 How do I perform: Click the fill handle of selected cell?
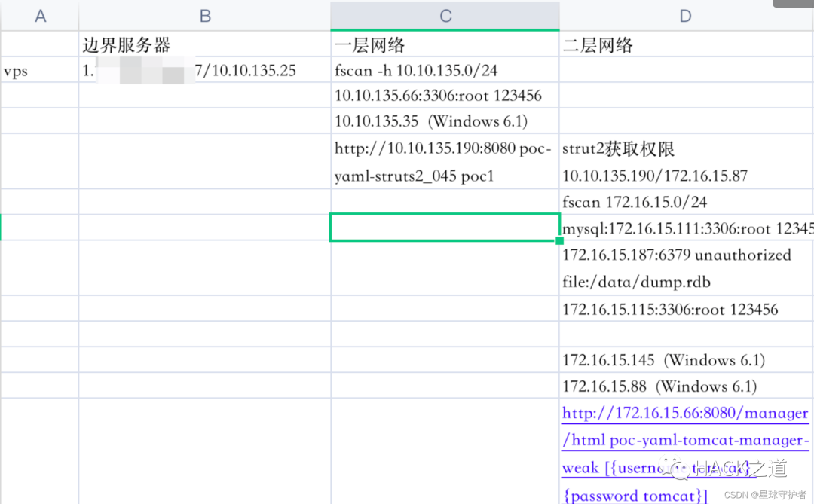tap(559, 240)
